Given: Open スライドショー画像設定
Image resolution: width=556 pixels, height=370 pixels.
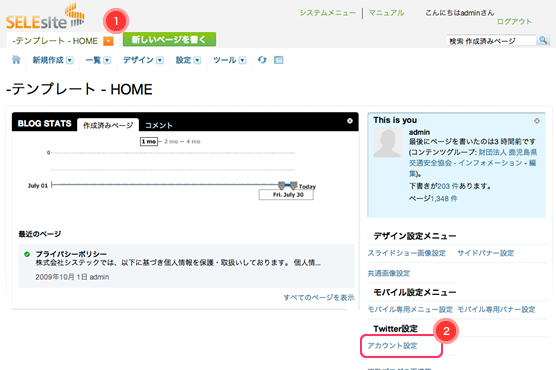Looking at the screenshot, I should click(406, 253).
